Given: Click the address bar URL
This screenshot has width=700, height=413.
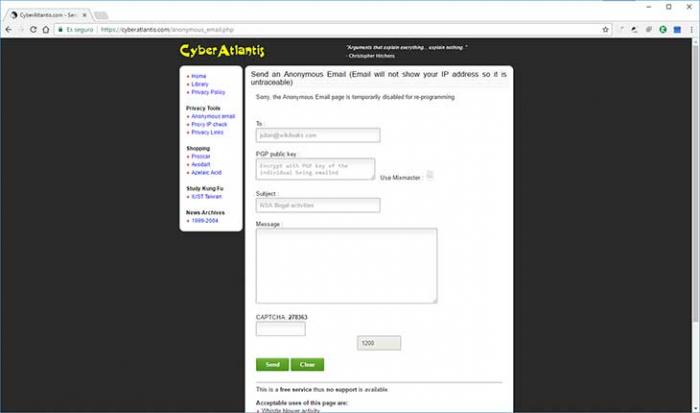Looking at the screenshot, I should 167,29.
